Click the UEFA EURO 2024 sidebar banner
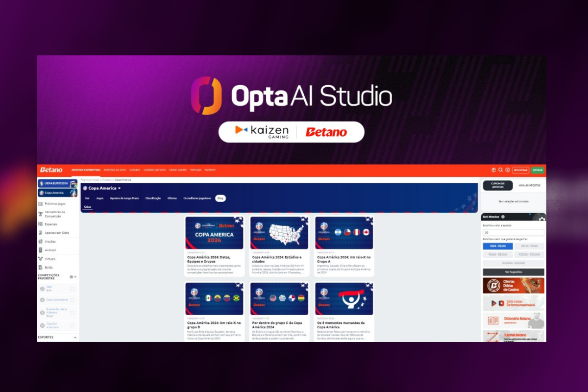 pyautogui.click(x=58, y=184)
